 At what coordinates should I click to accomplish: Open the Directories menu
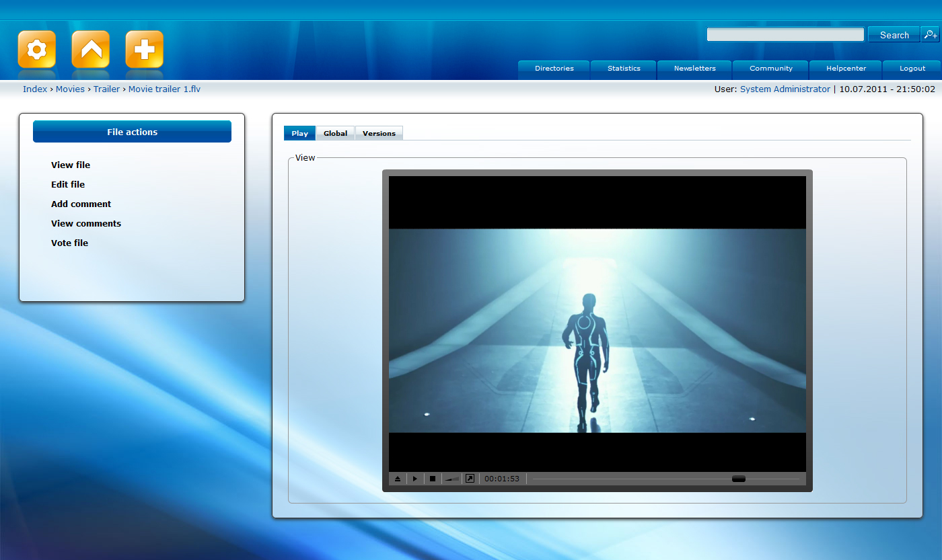(554, 69)
